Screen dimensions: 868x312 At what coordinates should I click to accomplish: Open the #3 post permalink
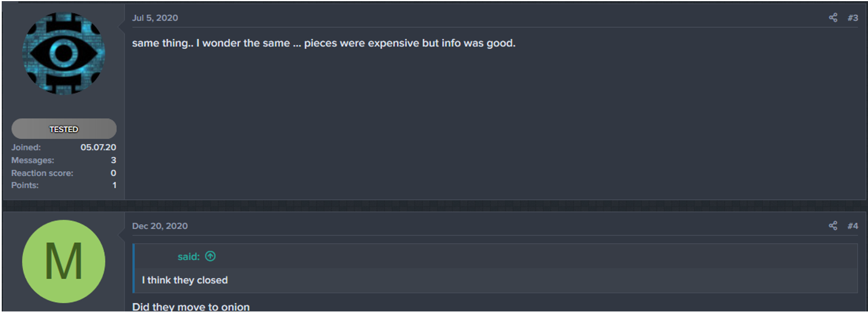coord(853,18)
